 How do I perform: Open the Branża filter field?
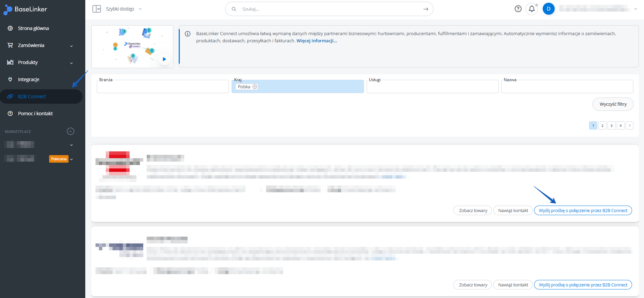click(163, 86)
